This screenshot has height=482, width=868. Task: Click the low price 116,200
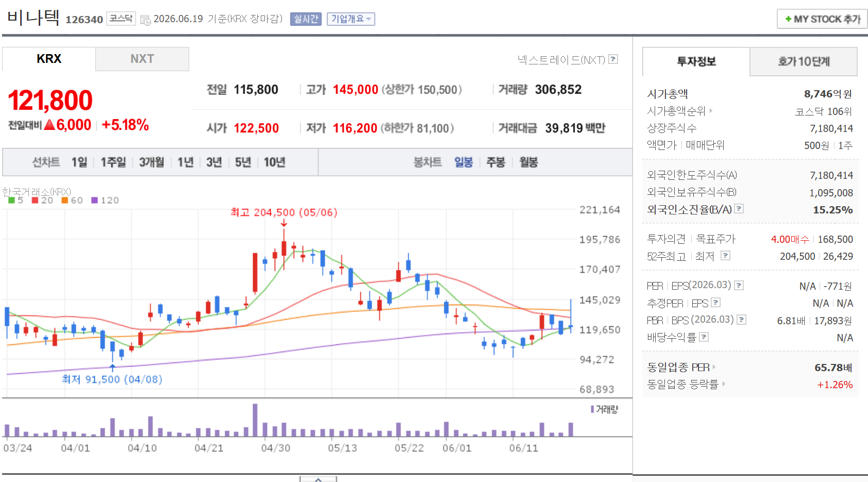355,128
